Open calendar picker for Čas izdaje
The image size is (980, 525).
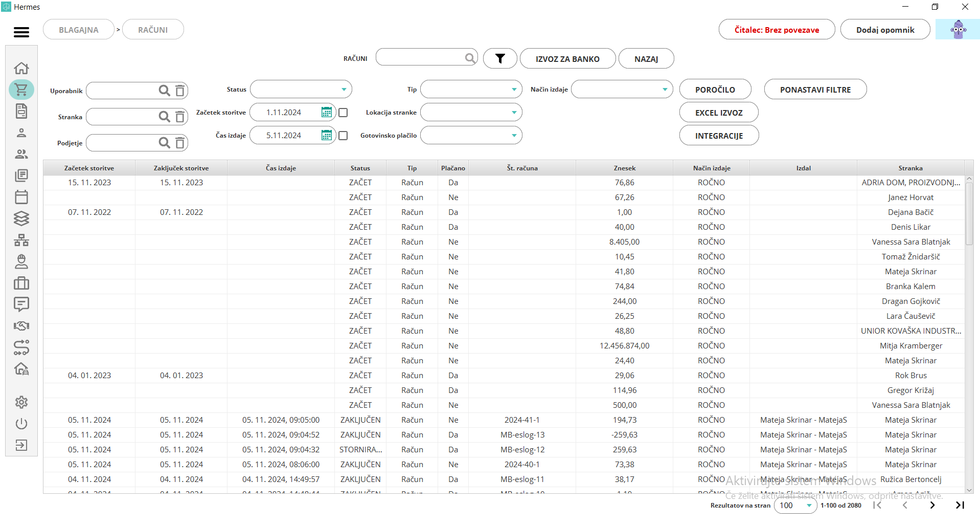tap(326, 135)
